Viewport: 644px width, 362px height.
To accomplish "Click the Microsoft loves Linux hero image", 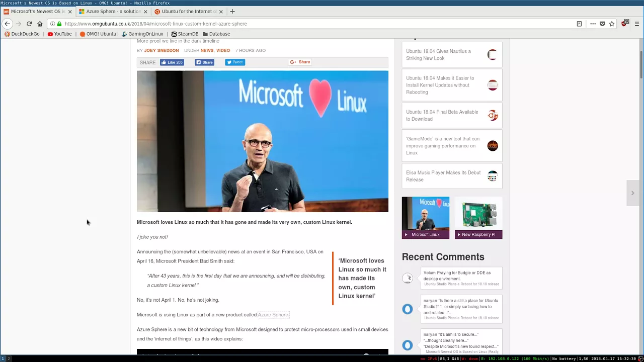I will click(263, 141).
